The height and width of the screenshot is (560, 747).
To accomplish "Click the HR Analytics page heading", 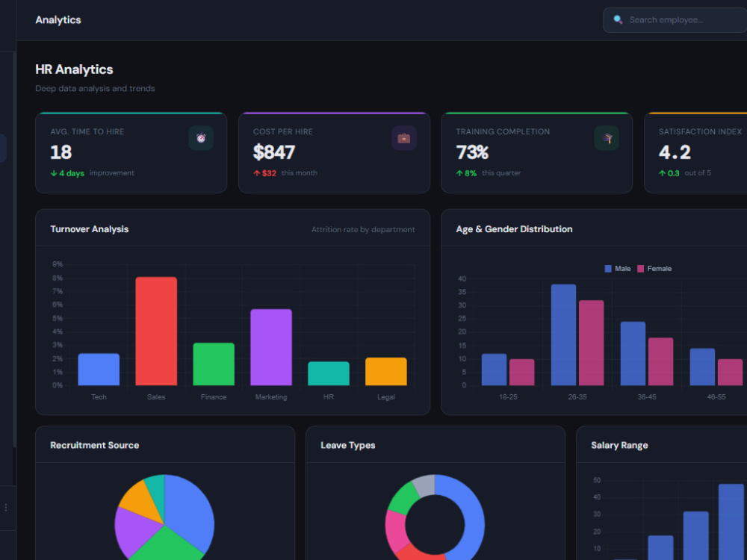I will (74, 69).
